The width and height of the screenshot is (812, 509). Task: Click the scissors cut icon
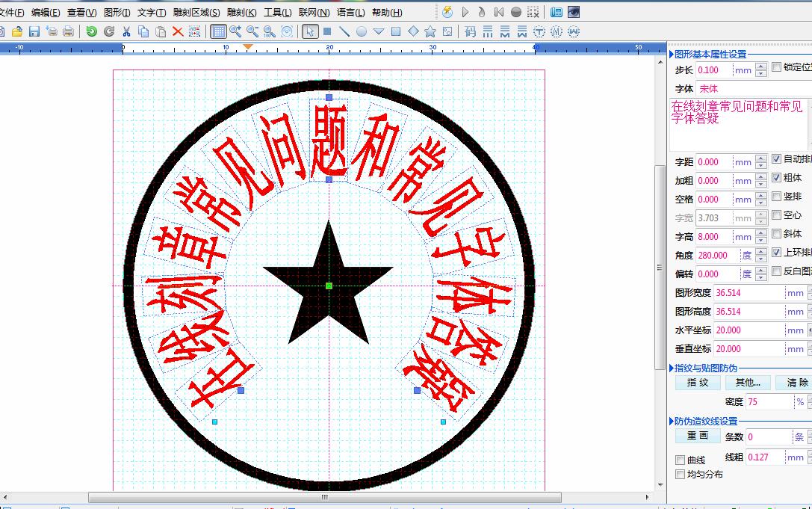tap(126, 31)
